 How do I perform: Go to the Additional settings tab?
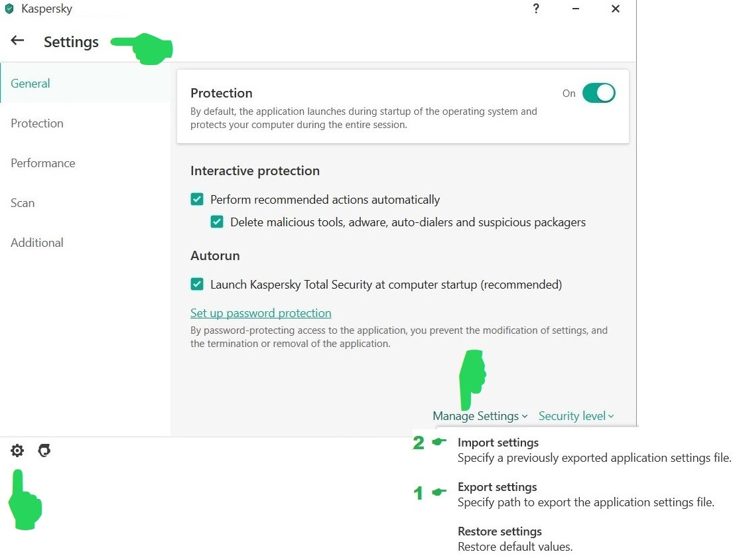(37, 243)
